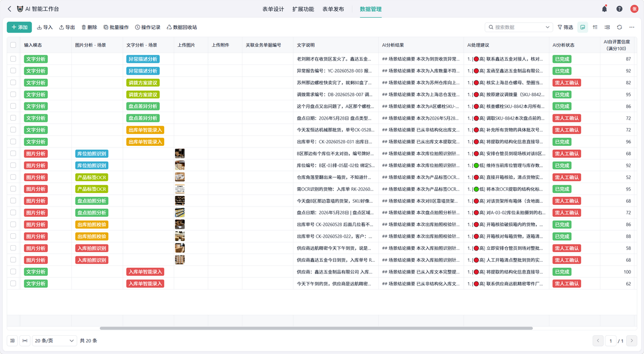
Task: Click 产品标签OCR tag in 仓库角落里 row
Action: pyautogui.click(x=92, y=177)
